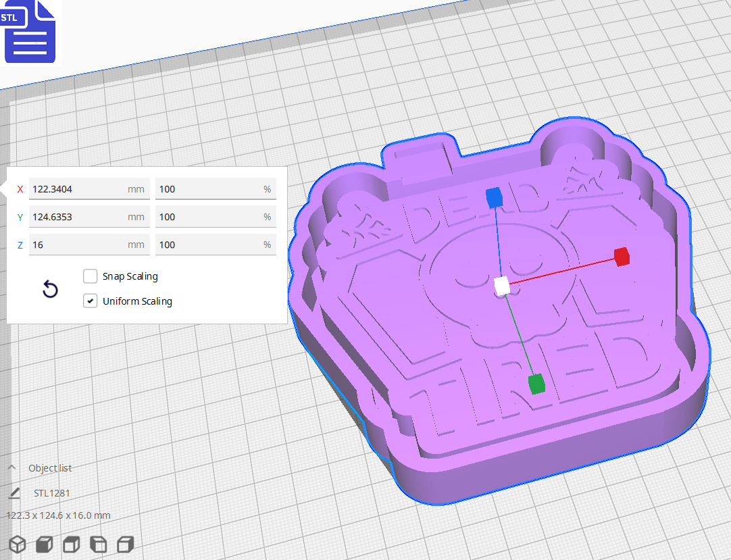The image size is (731, 560).
Task: Click the reset scale arrow icon
Action: click(50, 288)
